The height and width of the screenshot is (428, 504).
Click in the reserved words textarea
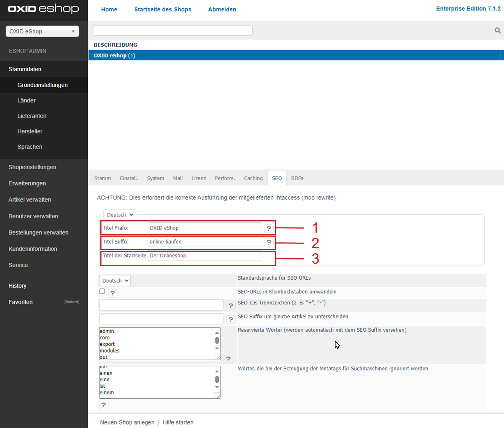click(157, 344)
